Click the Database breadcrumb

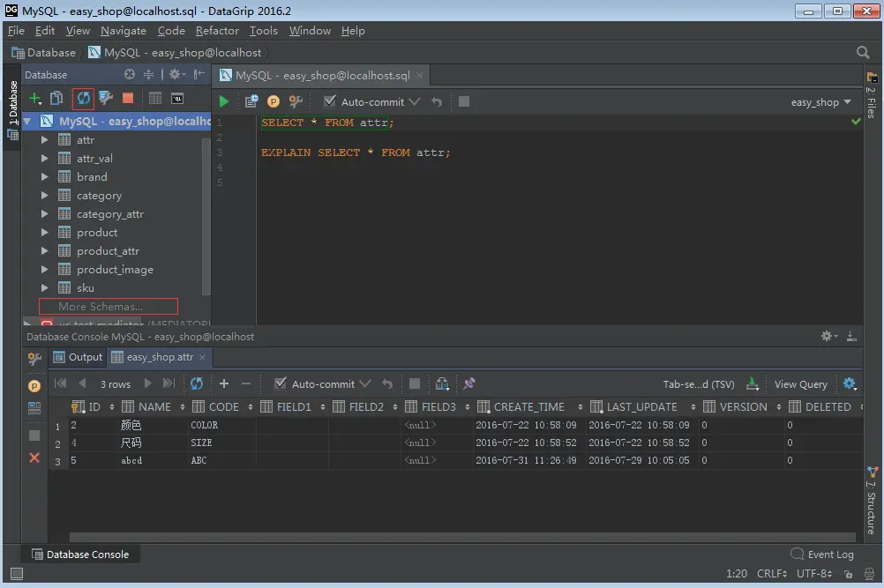(x=43, y=52)
